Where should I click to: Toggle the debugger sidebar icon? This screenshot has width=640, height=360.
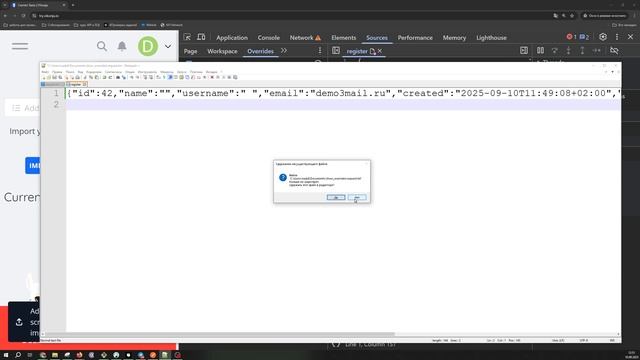524,51
